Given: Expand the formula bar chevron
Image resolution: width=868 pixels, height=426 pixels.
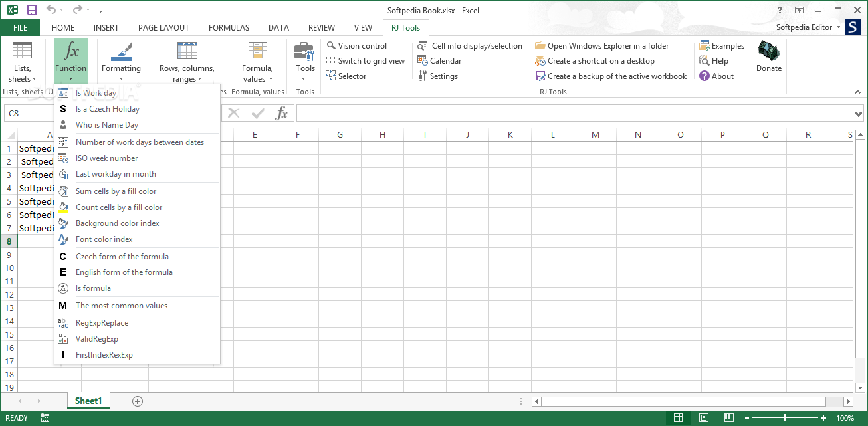Looking at the screenshot, I should pos(857,114).
